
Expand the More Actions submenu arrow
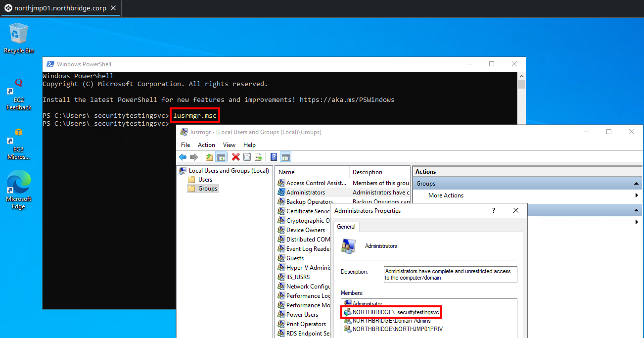click(637, 195)
